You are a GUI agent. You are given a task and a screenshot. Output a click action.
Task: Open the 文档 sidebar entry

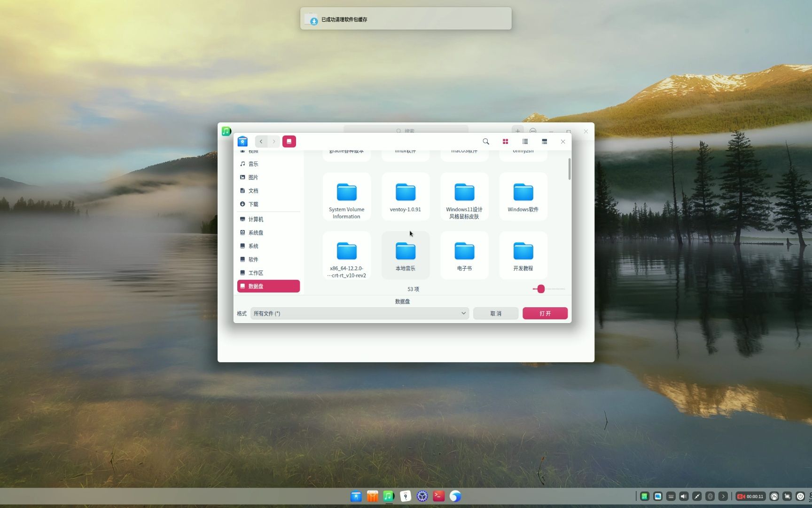tap(254, 190)
